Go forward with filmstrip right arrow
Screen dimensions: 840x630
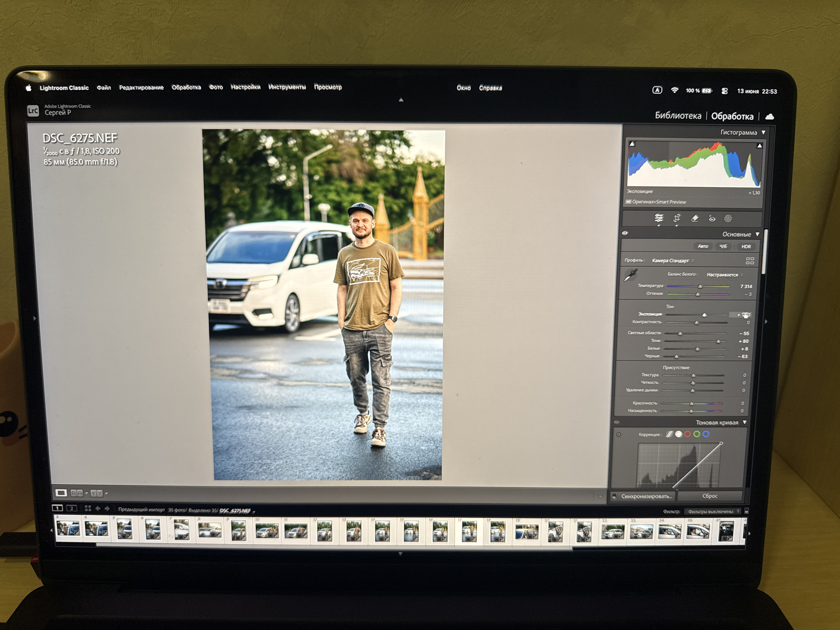[107, 508]
